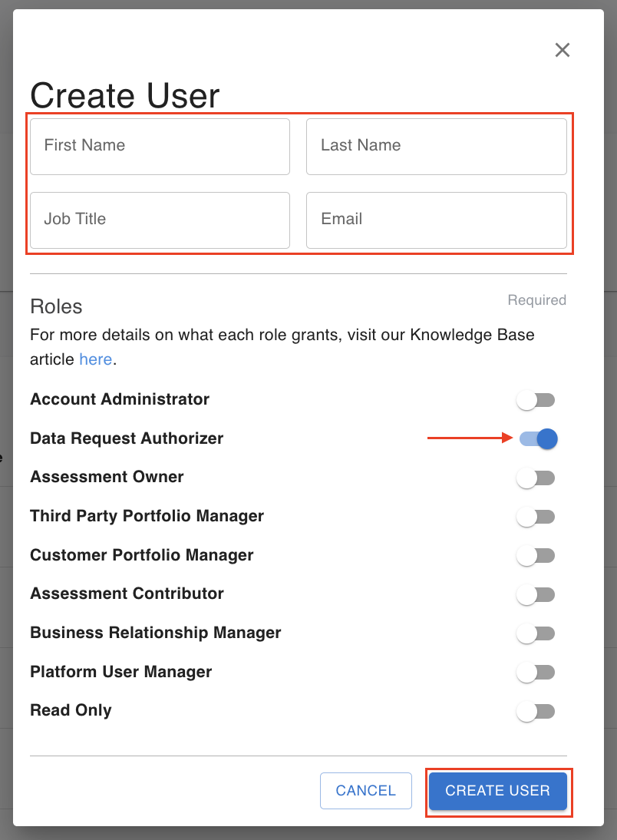Focus the Email input field
This screenshot has width=617, height=840.
[437, 220]
